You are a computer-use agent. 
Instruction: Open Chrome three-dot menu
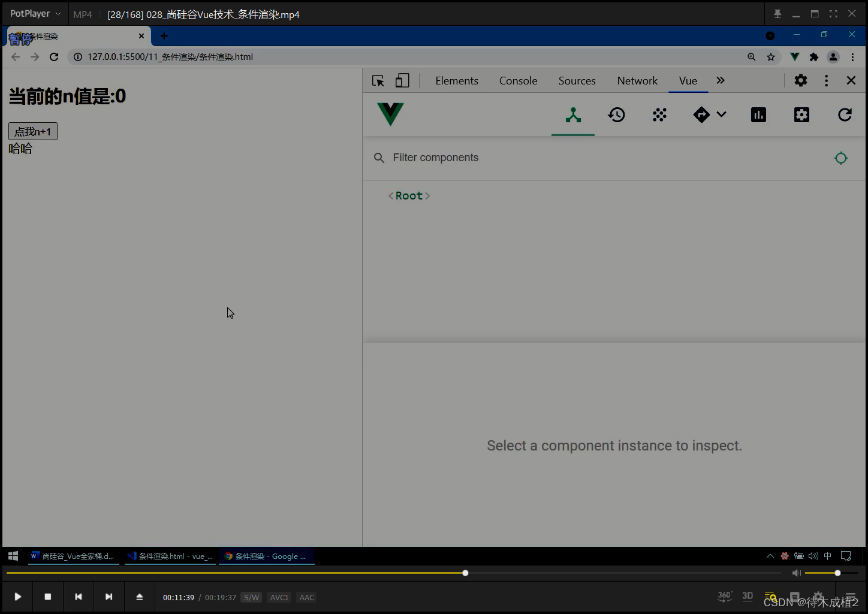(x=852, y=57)
